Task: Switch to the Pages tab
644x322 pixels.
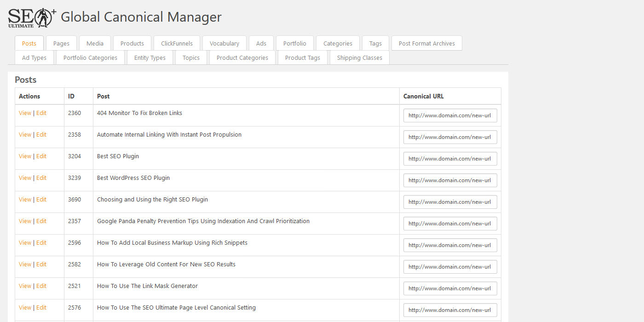Action: (x=61, y=43)
